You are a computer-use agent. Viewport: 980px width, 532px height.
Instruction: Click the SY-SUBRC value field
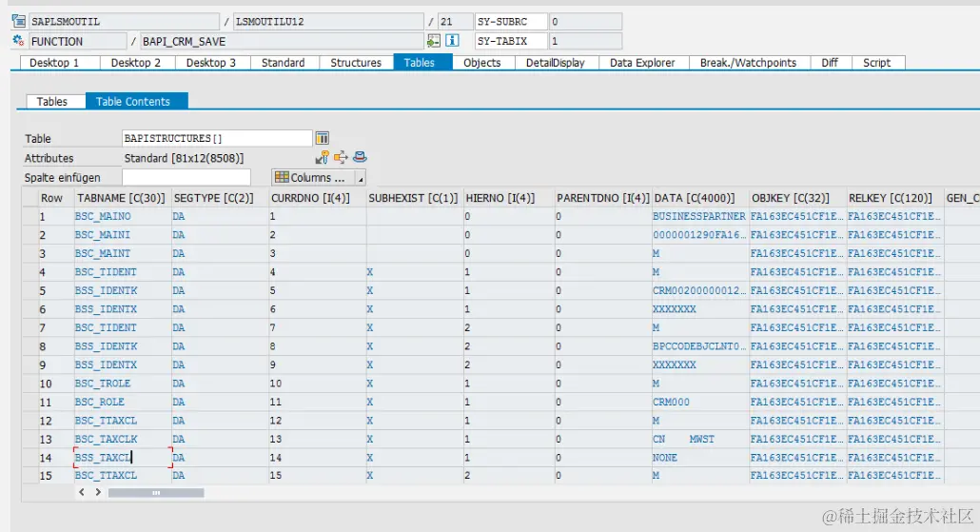(585, 21)
